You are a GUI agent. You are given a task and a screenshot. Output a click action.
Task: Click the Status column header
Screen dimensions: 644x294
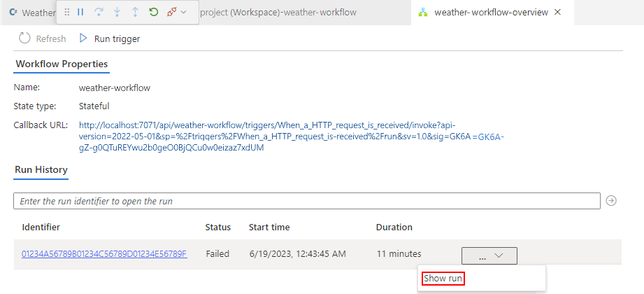click(218, 227)
